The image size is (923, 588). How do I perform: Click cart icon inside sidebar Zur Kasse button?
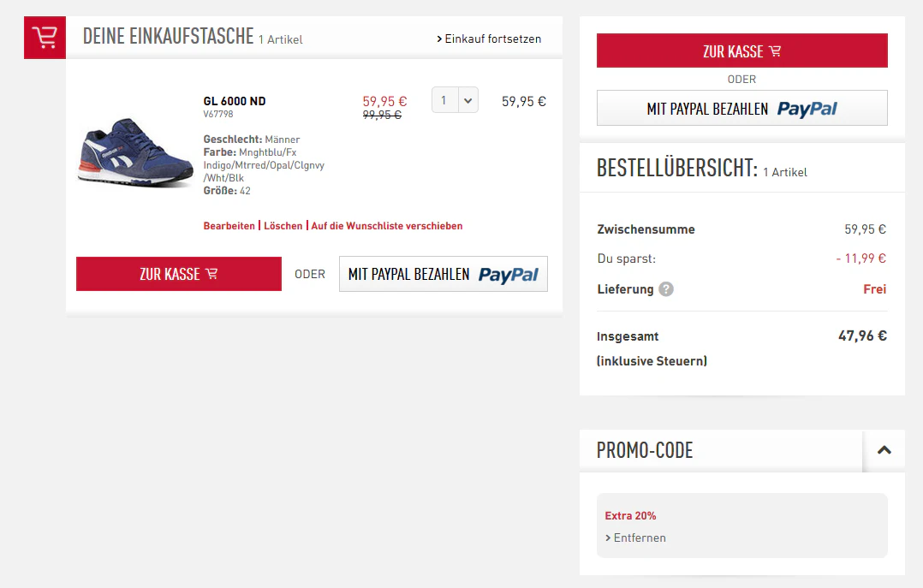click(x=775, y=51)
